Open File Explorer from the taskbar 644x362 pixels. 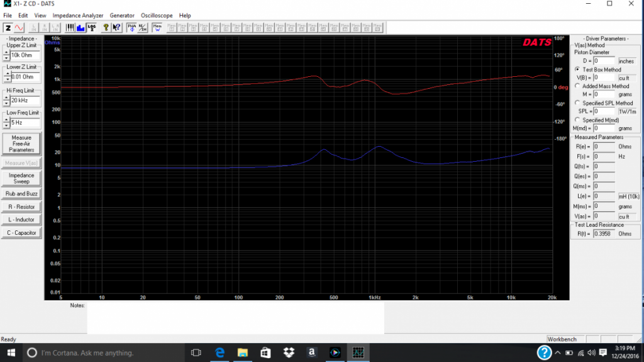click(243, 353)
